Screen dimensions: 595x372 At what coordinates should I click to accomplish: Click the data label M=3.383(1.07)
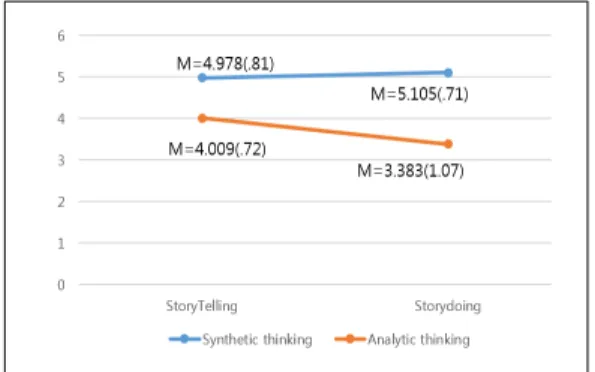411,170
